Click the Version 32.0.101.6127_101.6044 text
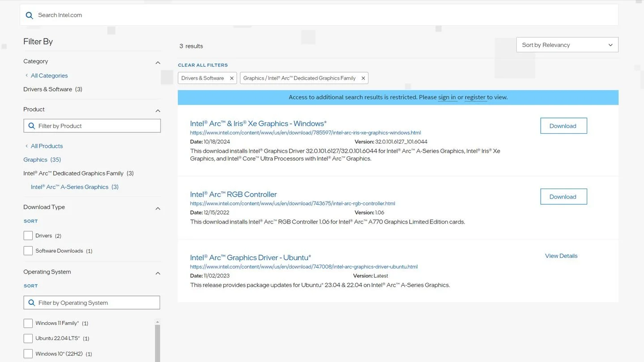This screenshot has width=644, height=362. tap(391, 142)
